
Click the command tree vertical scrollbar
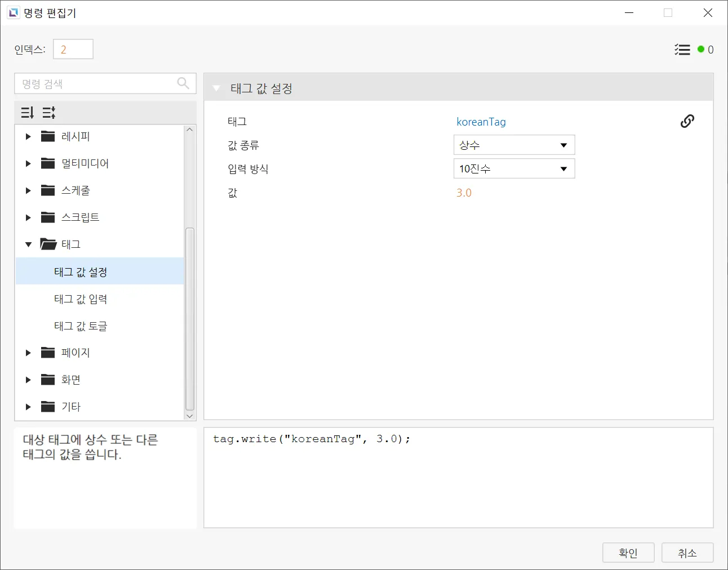(190, 318)
